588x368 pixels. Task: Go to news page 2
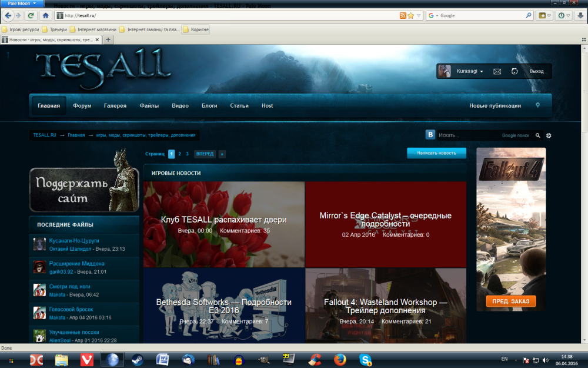pos(179,154)
